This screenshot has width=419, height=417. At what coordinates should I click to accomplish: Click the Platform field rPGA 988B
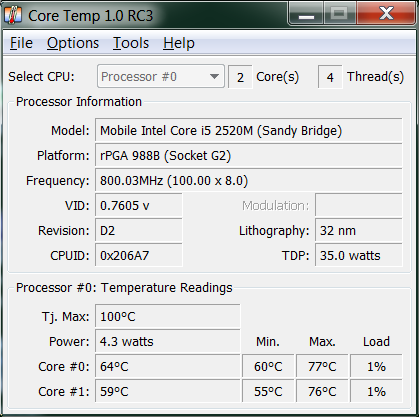tap(249, 156)
